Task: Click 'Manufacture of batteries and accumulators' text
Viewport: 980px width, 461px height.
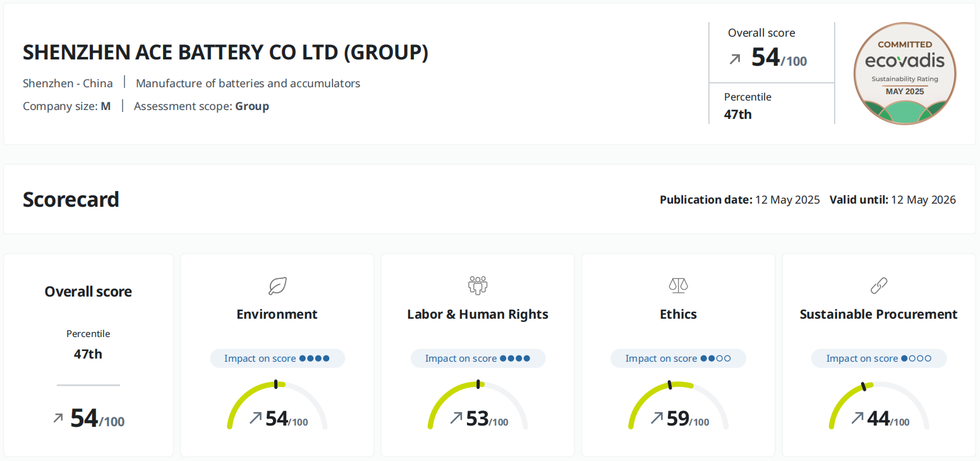Action: tap(248, 83)
